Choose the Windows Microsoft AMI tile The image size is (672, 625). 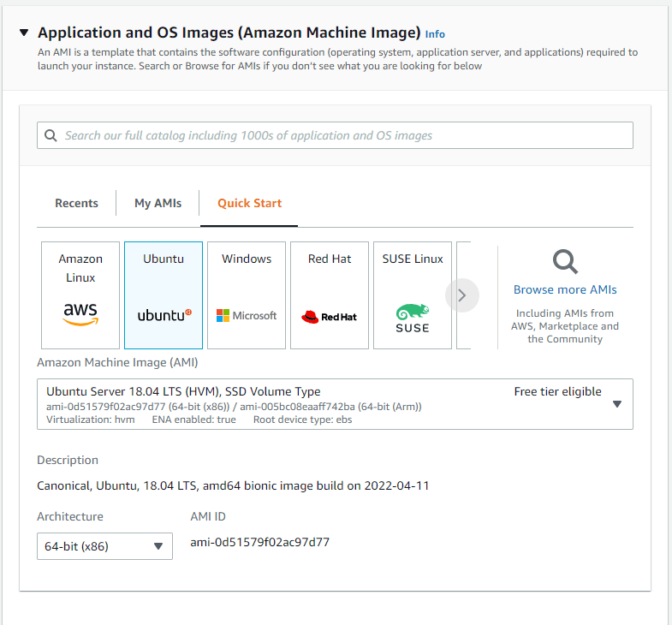[247, 295]
